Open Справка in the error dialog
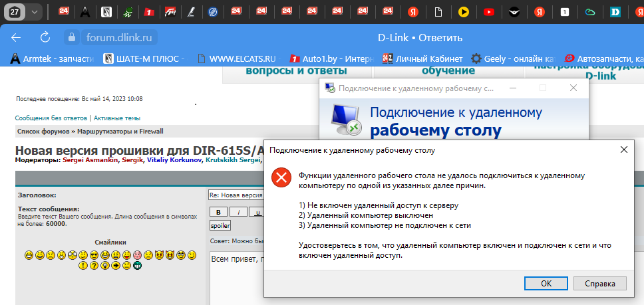644x305 pixels. click(600, 284)
